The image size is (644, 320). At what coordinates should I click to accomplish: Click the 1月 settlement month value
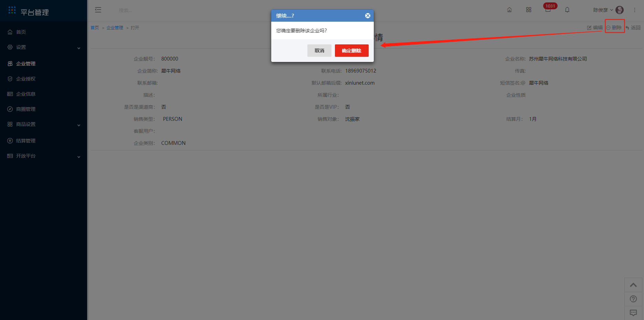[x=533, y=119]
